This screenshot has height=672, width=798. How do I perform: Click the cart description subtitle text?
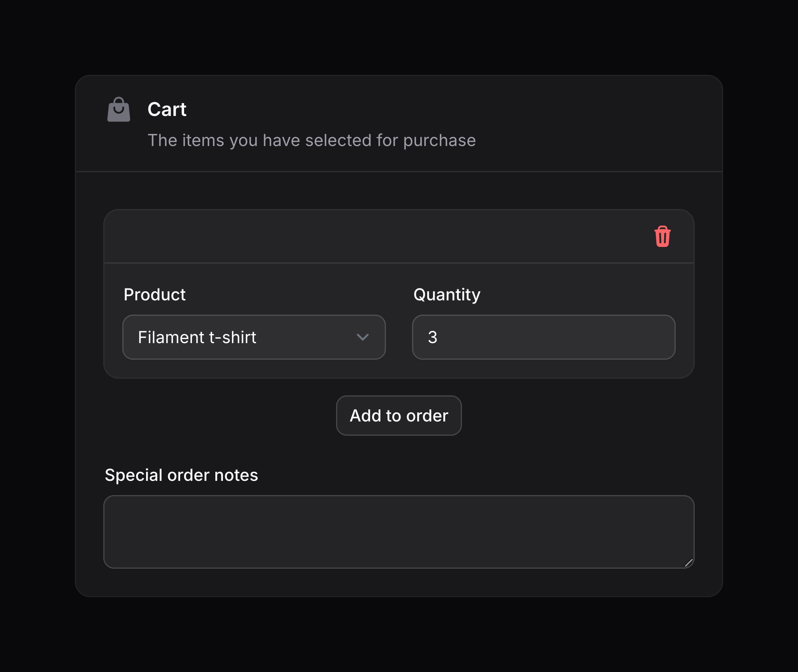tap(312, 140)
